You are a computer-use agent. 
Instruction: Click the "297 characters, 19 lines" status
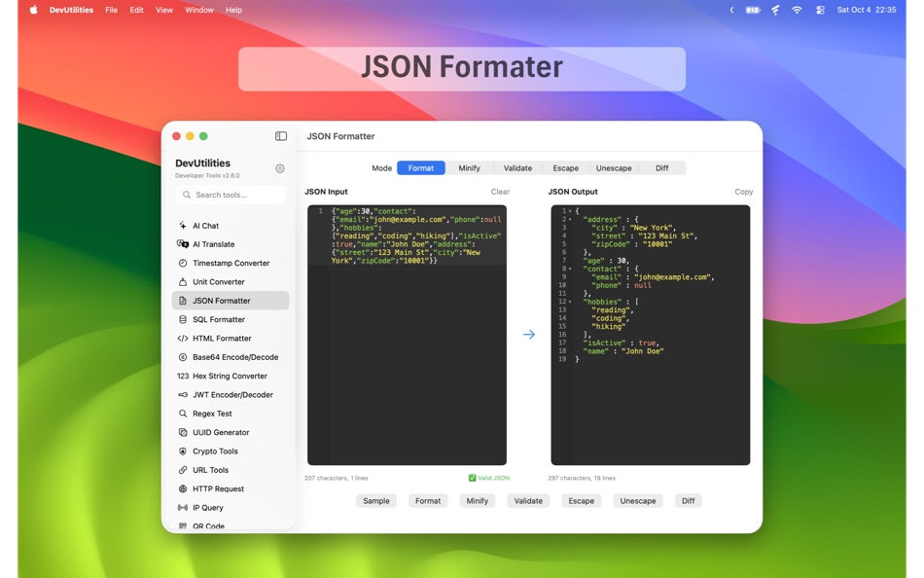(582, 478)
